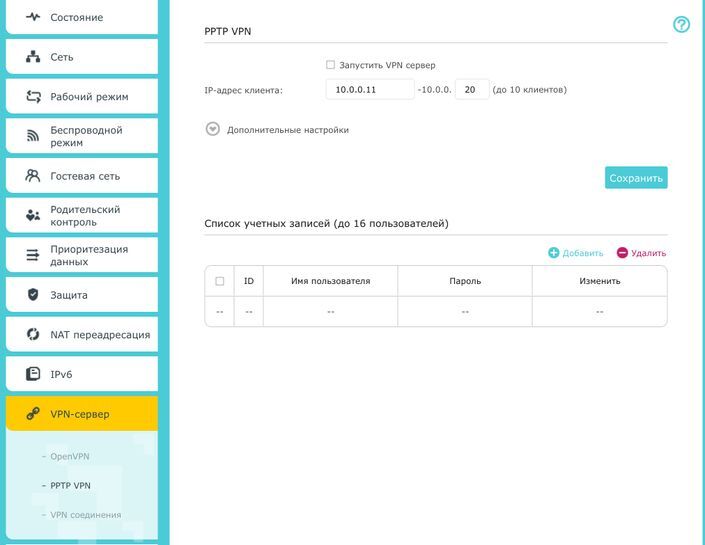Open the Родительский контроль menu
This screenshot has height=545, width=705.
pos(82,215)
